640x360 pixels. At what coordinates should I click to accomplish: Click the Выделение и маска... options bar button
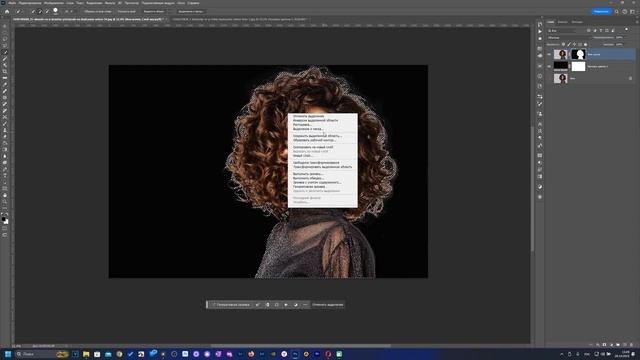coord(190,11)
